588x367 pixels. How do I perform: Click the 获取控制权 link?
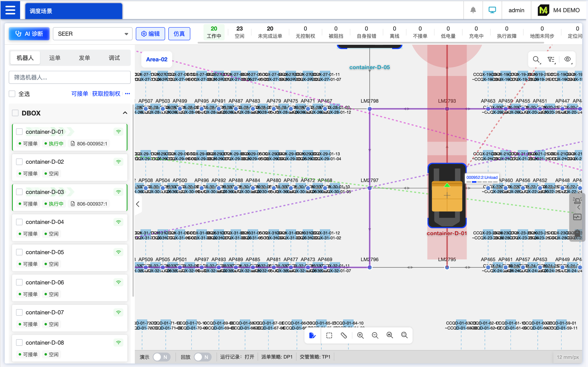click(x=106, y=94)
